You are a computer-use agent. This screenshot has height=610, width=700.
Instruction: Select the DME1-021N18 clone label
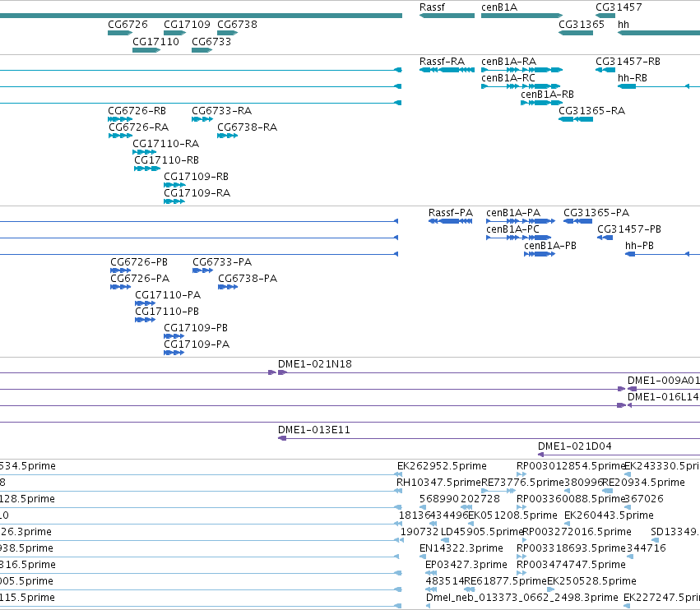[x=315, y=364]
